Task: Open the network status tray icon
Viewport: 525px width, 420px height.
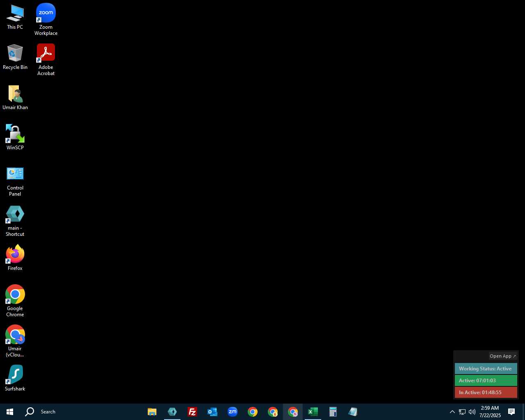Action: (x=462, y=412)
